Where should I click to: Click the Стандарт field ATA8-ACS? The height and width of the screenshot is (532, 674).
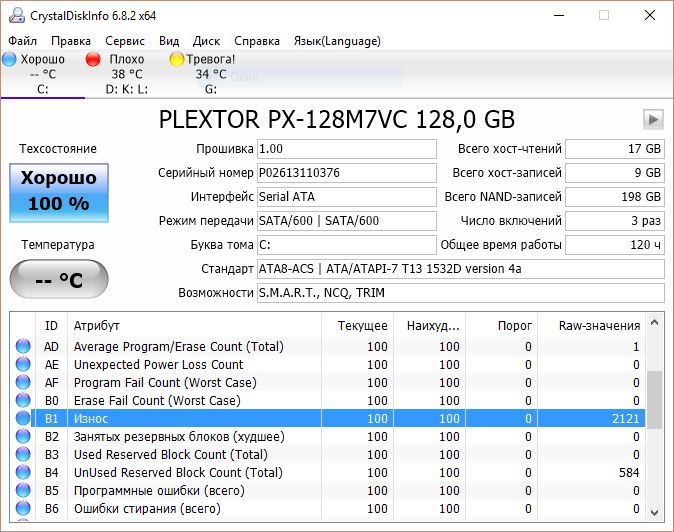461,269
